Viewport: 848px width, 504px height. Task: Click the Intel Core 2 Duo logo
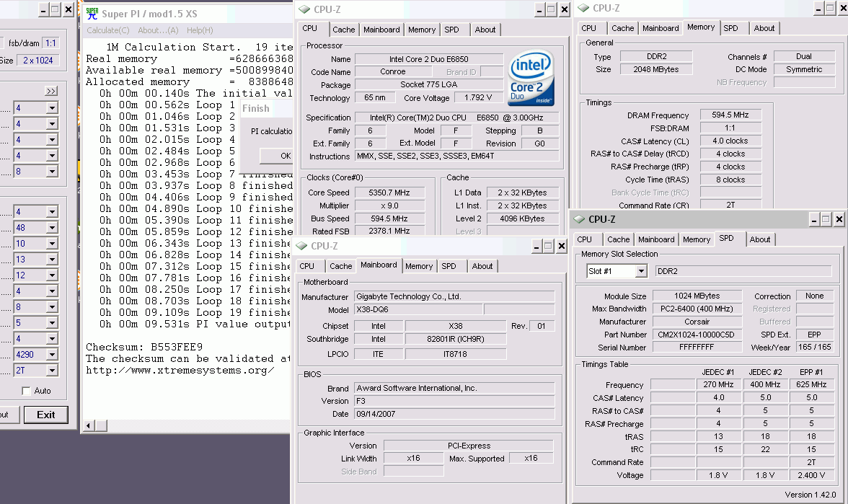(531, 78)
